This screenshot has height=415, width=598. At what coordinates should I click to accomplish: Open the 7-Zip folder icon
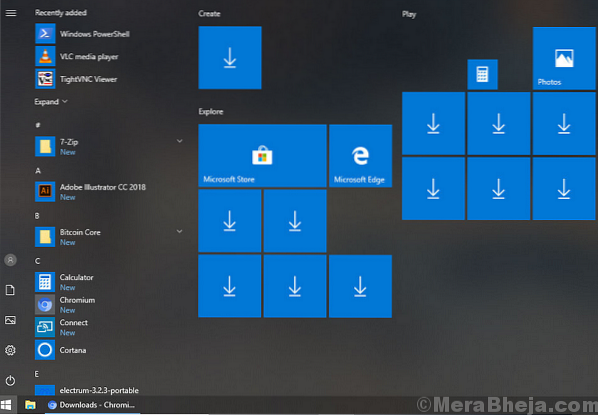point(45,146)
